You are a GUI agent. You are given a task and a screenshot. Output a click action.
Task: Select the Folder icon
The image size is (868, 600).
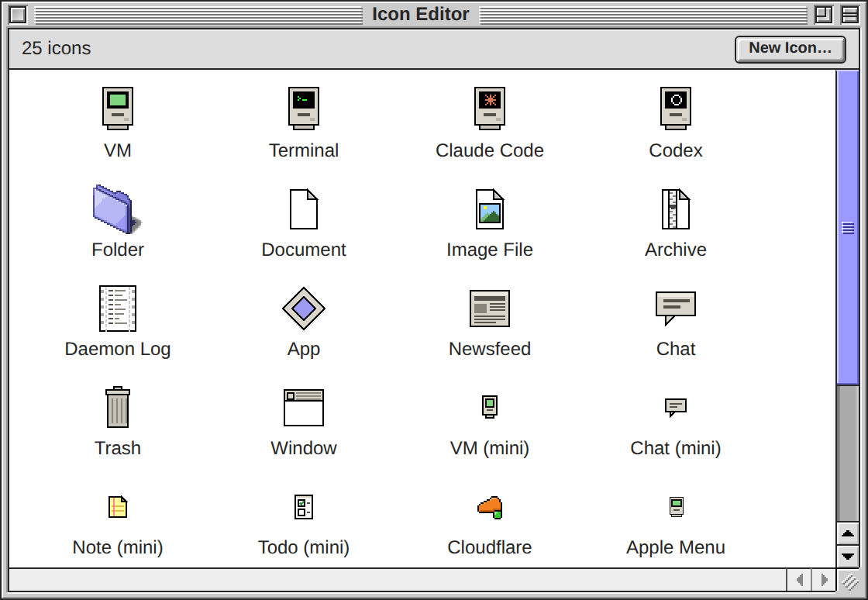[117, 209]
